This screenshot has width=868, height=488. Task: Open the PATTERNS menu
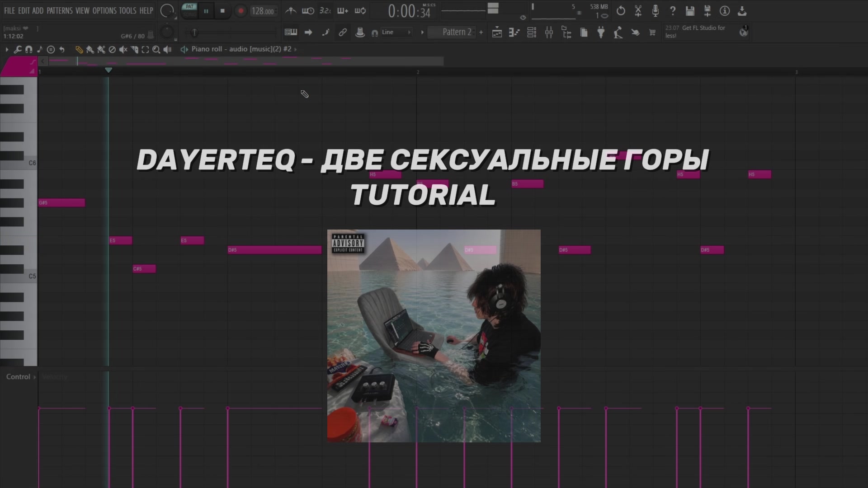coord(60,10)
